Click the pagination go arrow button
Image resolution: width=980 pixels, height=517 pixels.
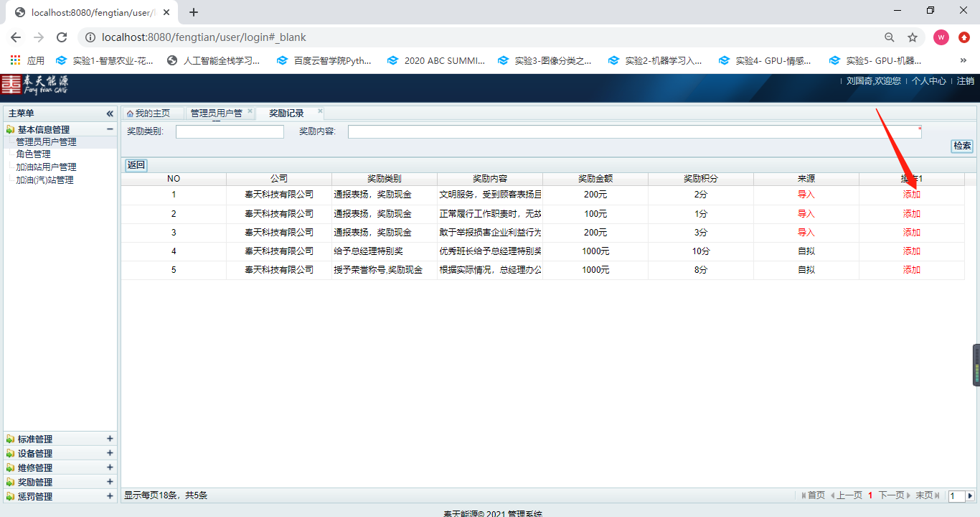(x=970, y=495)
